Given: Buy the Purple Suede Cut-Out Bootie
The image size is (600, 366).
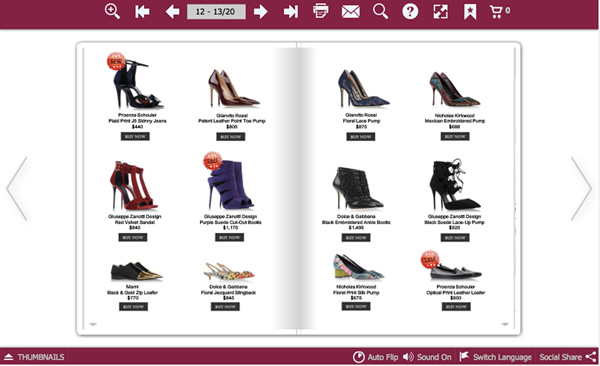Looking at the screenshot, I should (x=229, y=238).
